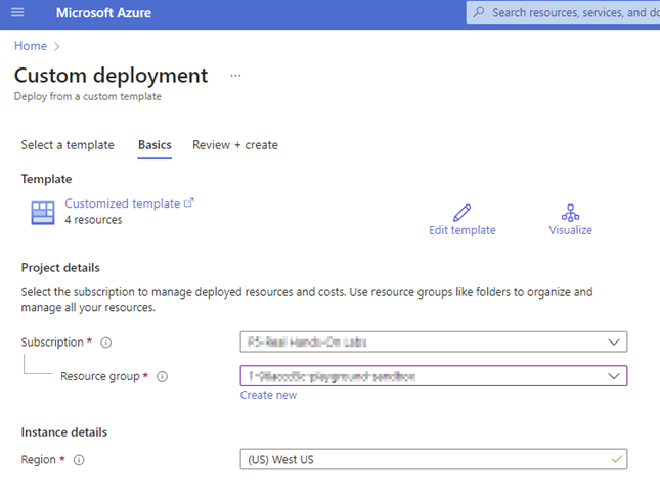Click the Project details heading
The width and height of the screenshot is (660, 502).
click(x=60, y=268)
